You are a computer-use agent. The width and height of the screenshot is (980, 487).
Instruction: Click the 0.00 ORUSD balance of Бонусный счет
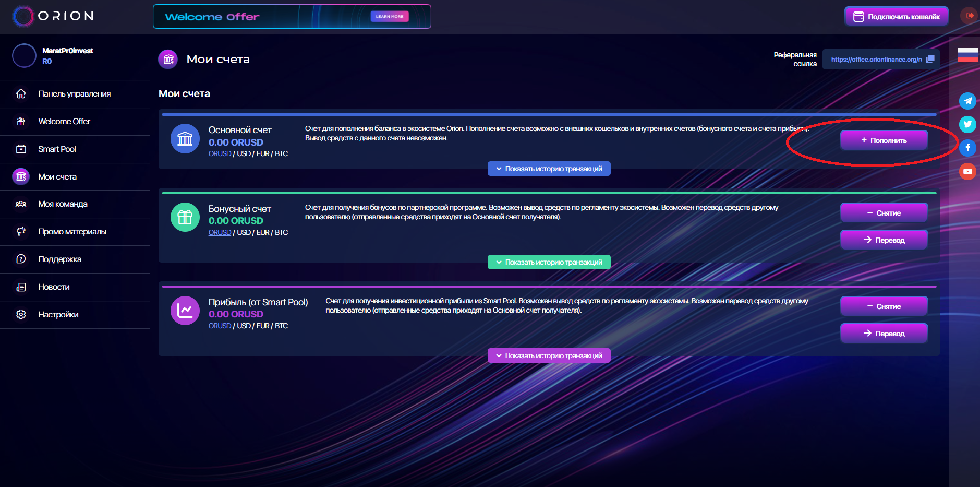pyautogui.click(x=236, y=221)
